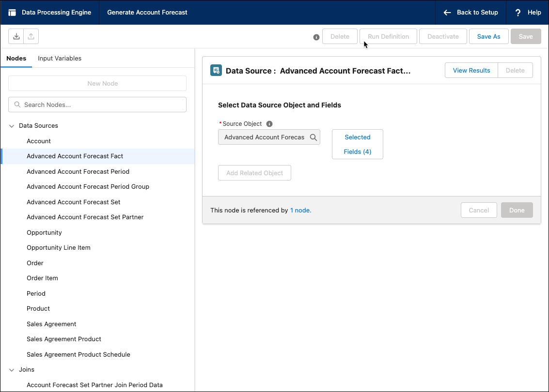Click the Save As button

pyautogui.click(x=488, y=36)
